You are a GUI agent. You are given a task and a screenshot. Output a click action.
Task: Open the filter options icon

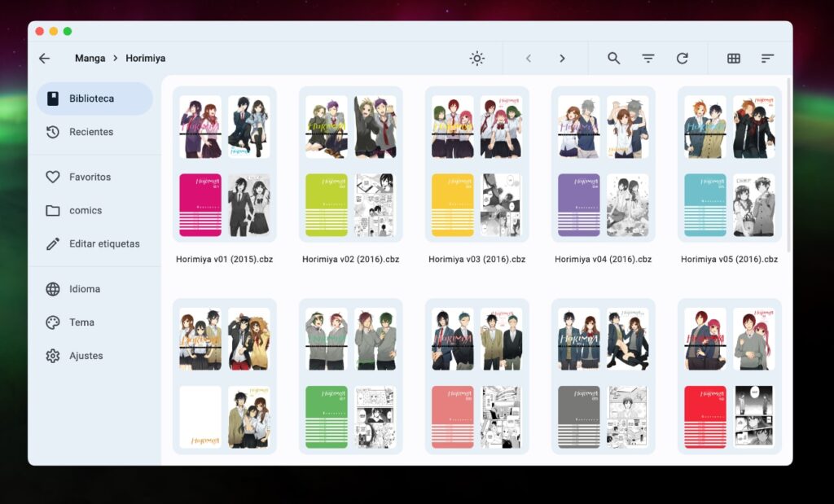point(648,59)
